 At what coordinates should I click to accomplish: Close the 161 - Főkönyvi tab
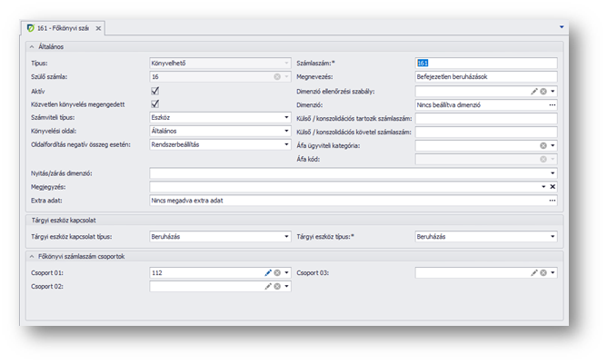(x=99, y=29)
